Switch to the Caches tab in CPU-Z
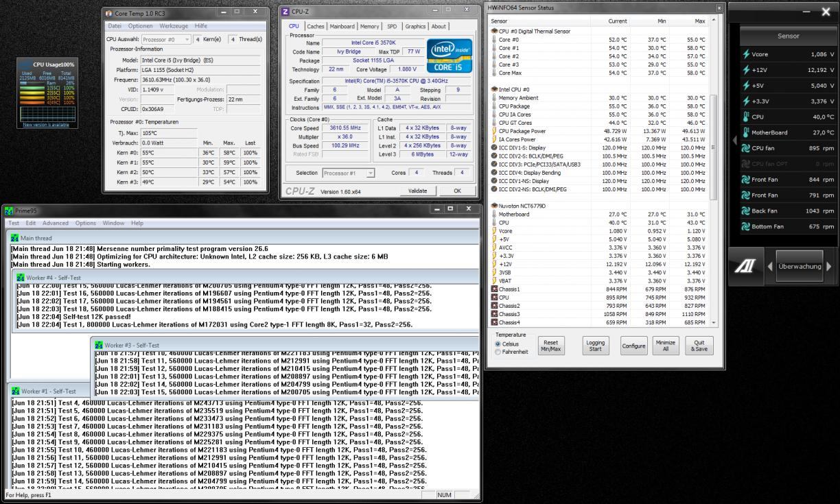The height and width of the screenshot is (504, 840). coord(316,27)
